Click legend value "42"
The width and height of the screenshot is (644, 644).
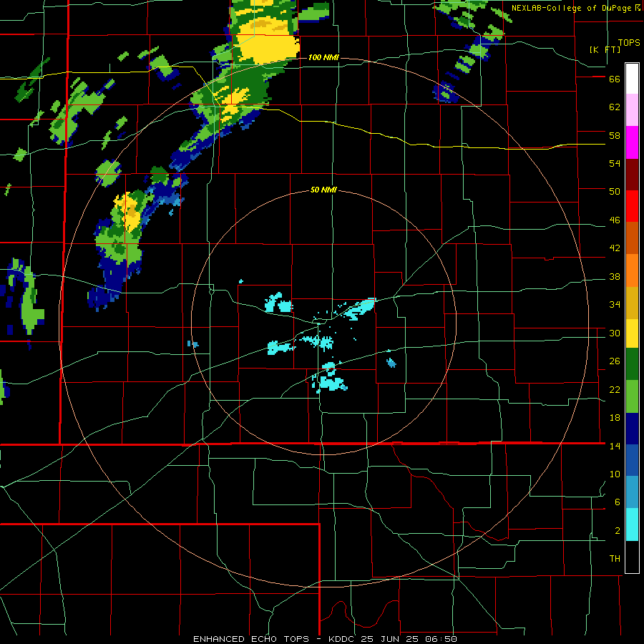pyautogui.click(x=615, y=248)
